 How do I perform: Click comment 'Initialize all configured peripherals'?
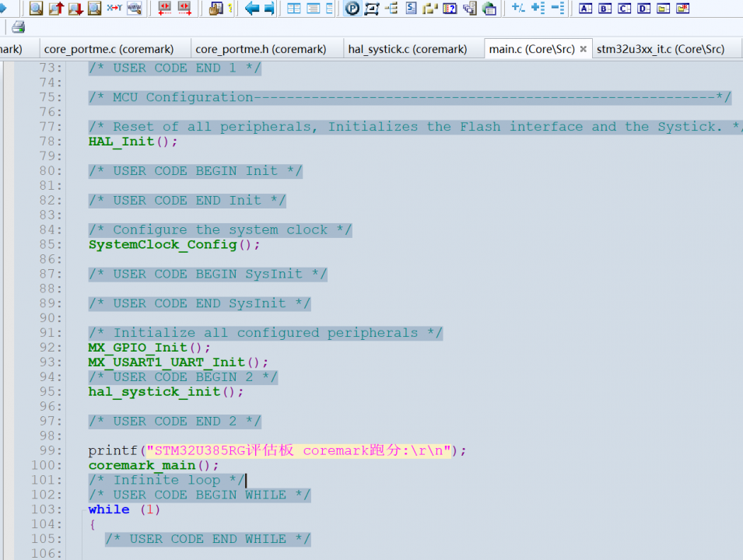click(265, 333)
